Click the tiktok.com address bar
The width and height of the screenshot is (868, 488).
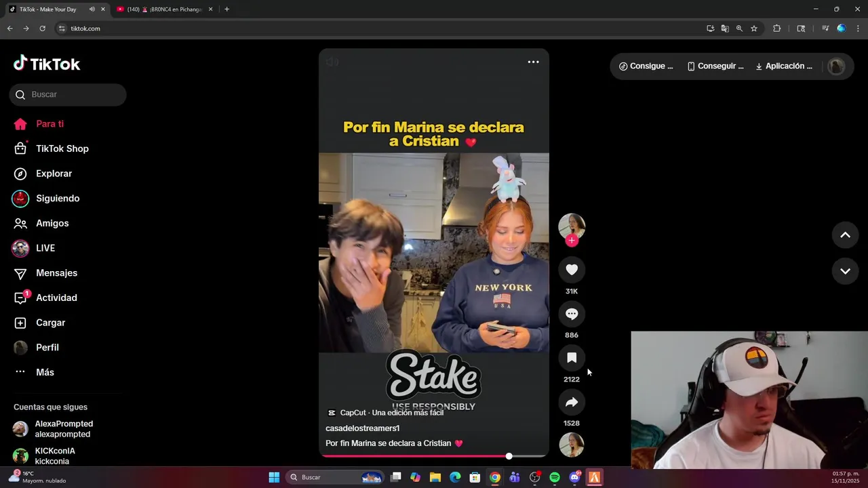tap(380, 28)
